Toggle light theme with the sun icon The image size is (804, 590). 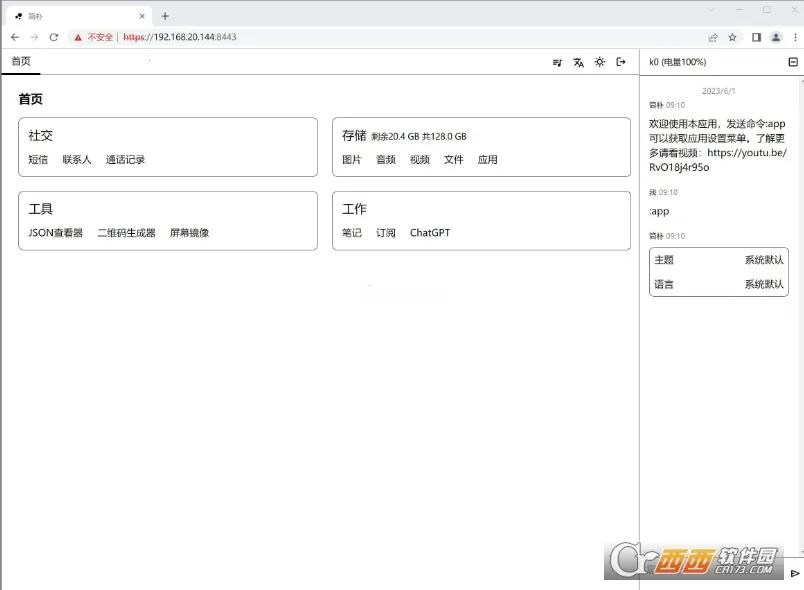pos(599,62)
